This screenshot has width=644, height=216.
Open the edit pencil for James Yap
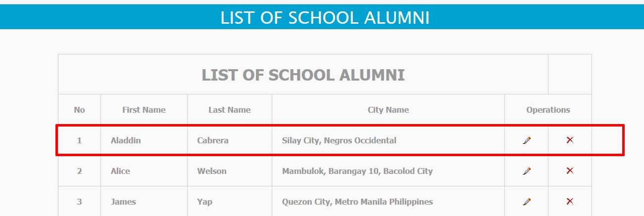click(x=527, y=202)
